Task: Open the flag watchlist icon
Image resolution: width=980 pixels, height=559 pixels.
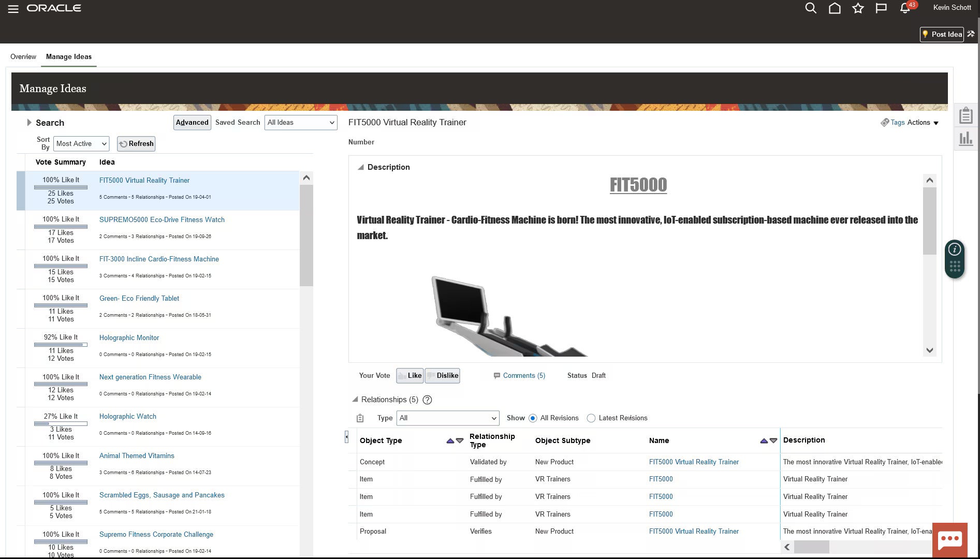Action: pyautogui.click(x=881, y=8)
